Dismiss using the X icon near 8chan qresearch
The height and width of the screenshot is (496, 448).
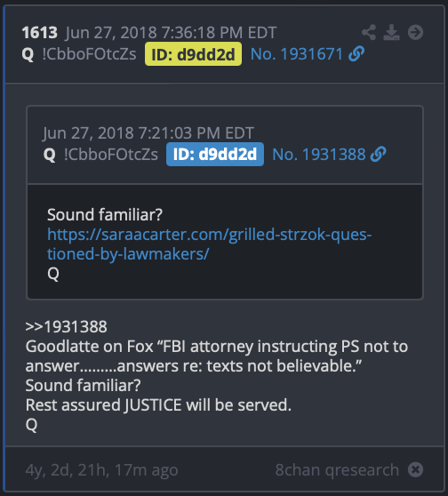click(x=415, y=469)
